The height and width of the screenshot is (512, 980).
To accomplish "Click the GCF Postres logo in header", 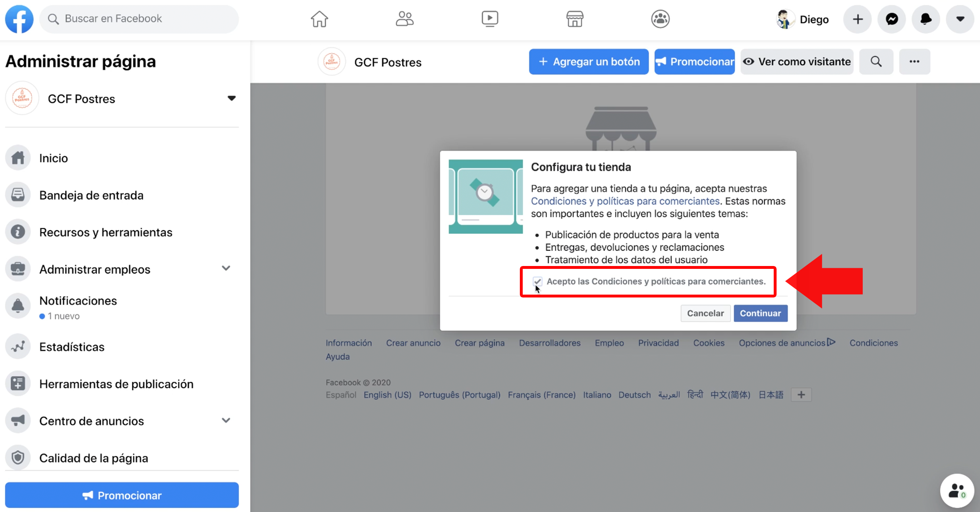I will tap(331, 61).
